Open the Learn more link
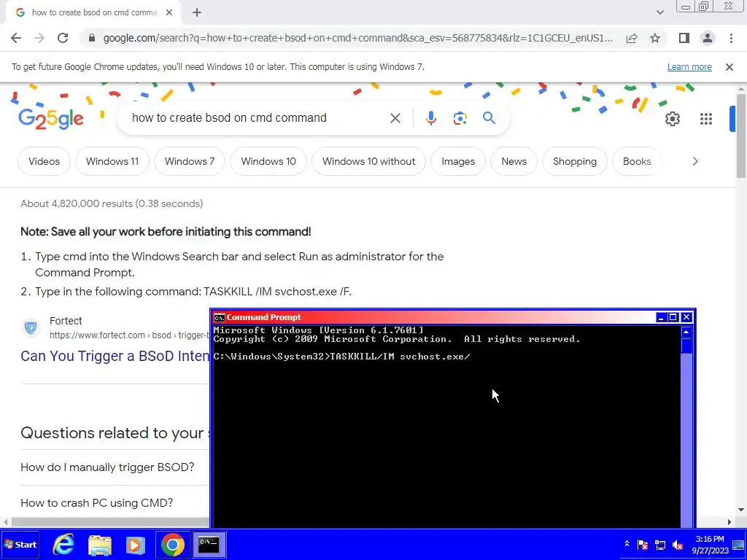Viewport: 747px width, 560px height. (689, 67)
